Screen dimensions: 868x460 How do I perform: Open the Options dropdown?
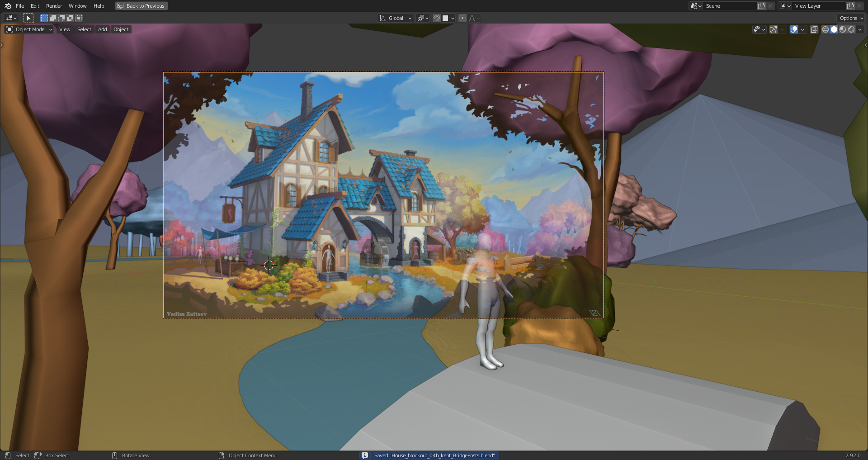point(851,18)
